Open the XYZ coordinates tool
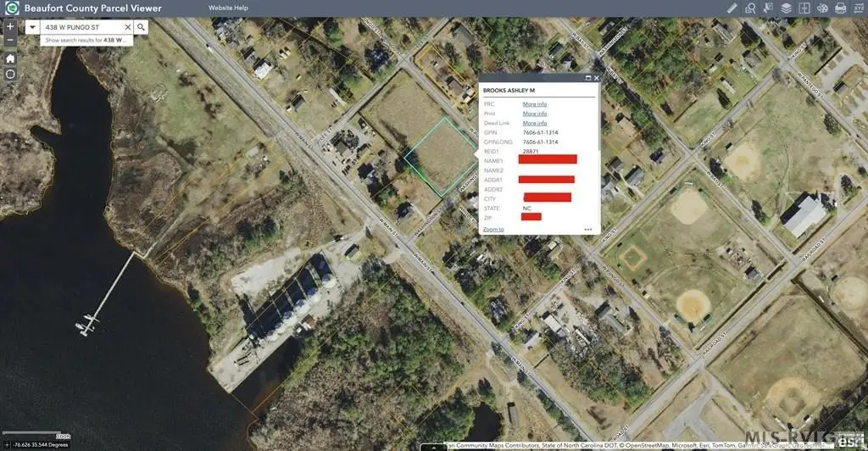 [x=858, y=8]
